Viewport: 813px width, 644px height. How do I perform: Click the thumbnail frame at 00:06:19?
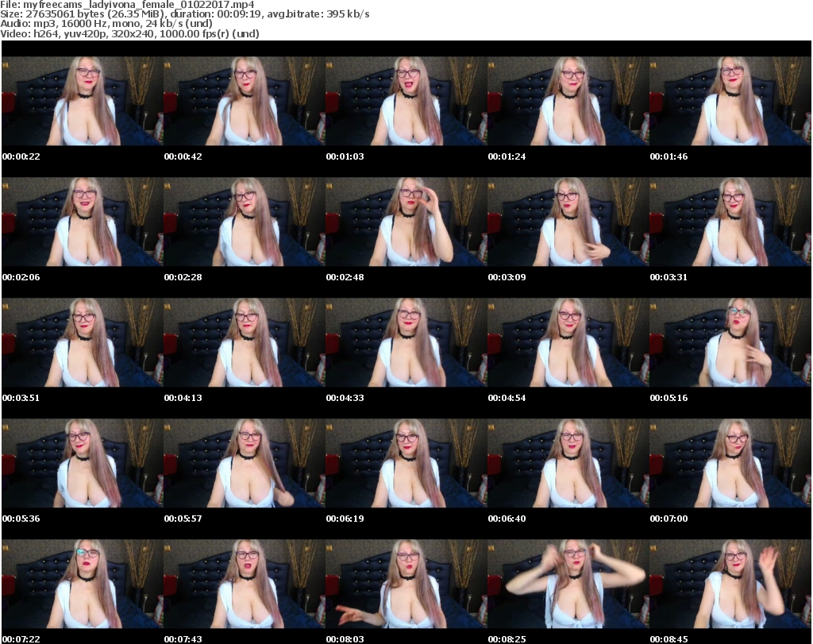pyautogui.click(x=406, y=464)
